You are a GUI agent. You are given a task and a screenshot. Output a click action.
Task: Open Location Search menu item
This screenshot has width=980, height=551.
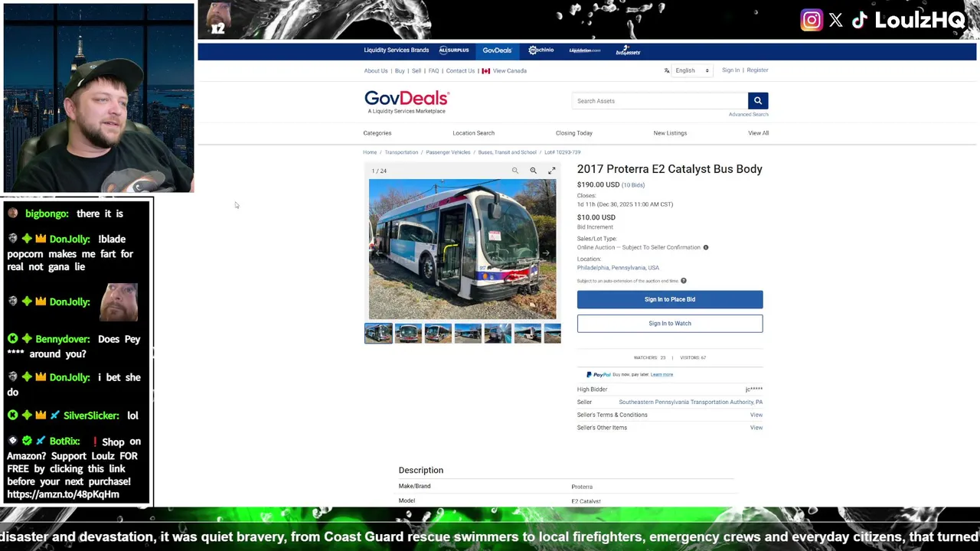(473, 133)
